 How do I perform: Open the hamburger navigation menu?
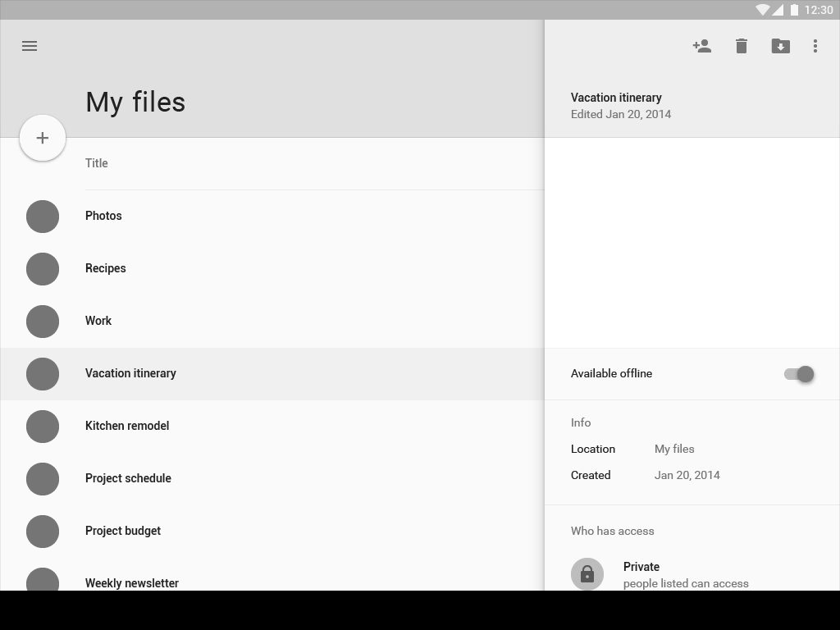30,46
